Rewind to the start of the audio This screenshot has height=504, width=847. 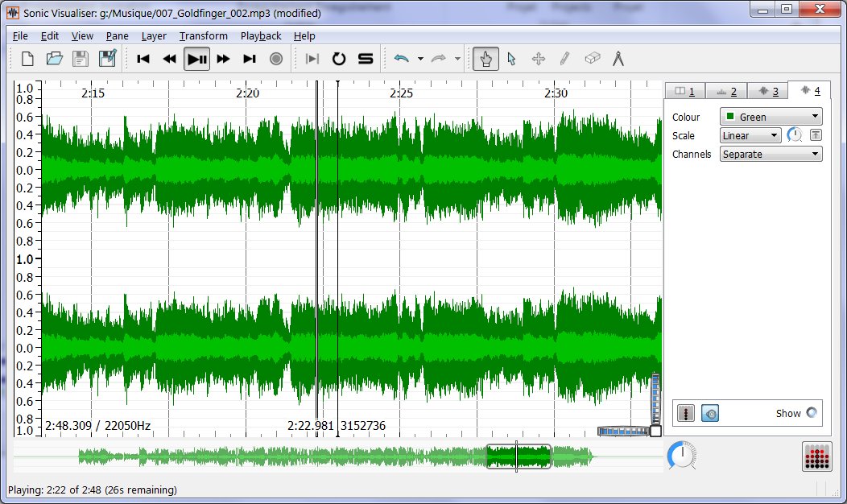[x=143, y=59]
